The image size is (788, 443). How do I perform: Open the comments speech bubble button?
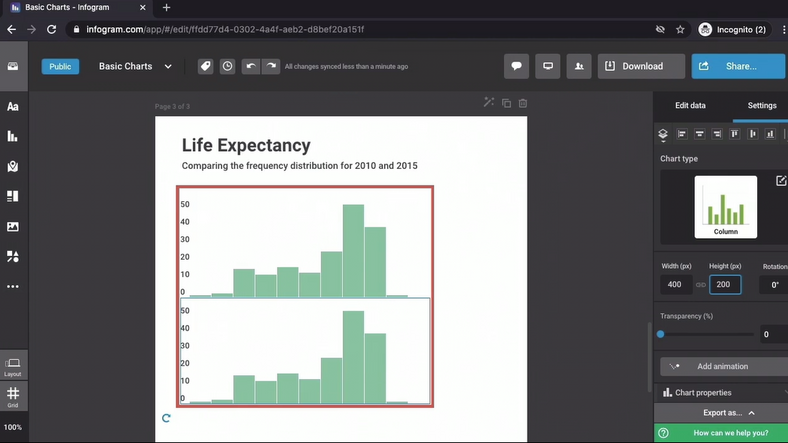pyautogui.click(x=517, y=66)
